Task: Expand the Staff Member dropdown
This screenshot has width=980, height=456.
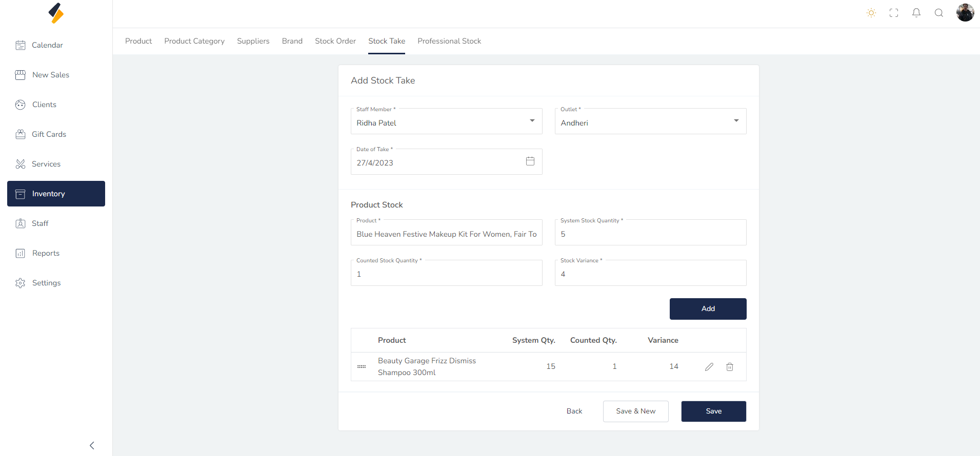Action: pos(532,121)
